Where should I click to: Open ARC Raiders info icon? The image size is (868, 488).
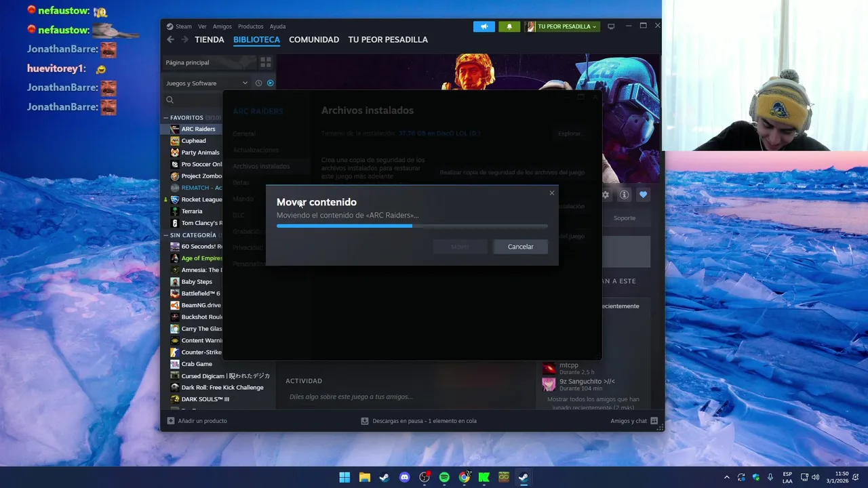click(x=624, y=195)
